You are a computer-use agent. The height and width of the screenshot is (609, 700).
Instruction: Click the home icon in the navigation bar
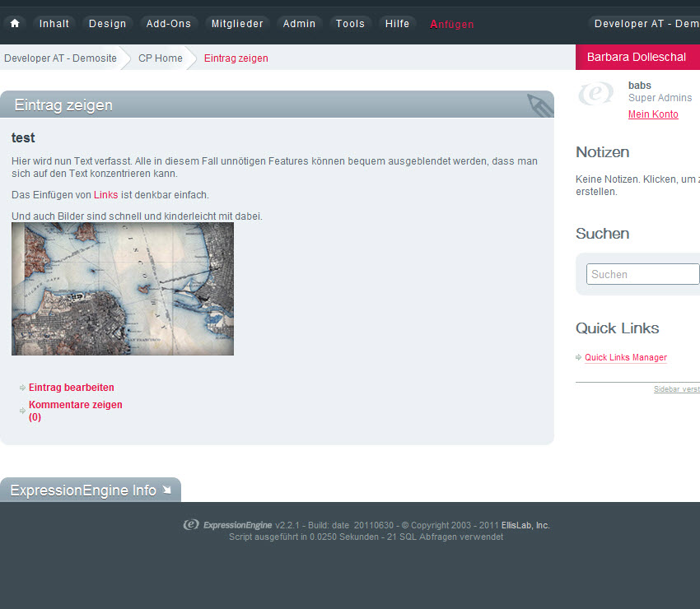pos(13,23)
